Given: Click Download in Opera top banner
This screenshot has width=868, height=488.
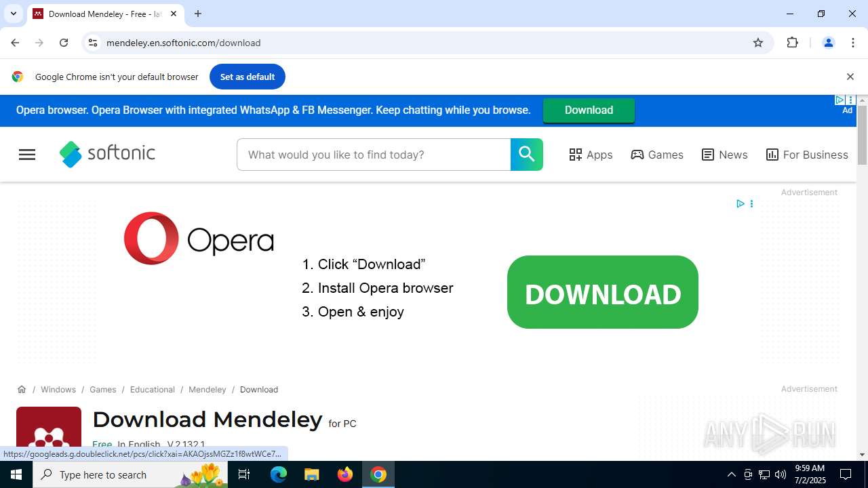Looking at the screenshot, I should tap(589, 110).
